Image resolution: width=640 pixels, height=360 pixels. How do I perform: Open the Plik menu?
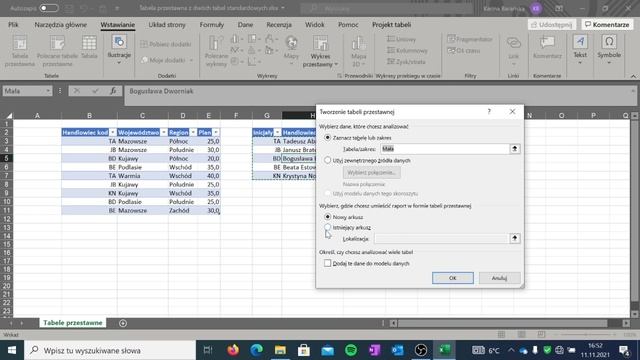[x=13, y=25]
